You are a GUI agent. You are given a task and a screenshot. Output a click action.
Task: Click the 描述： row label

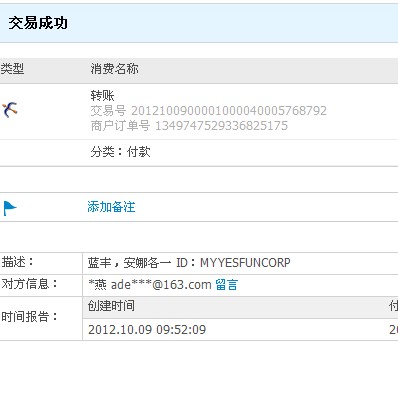tap(17, 262)
